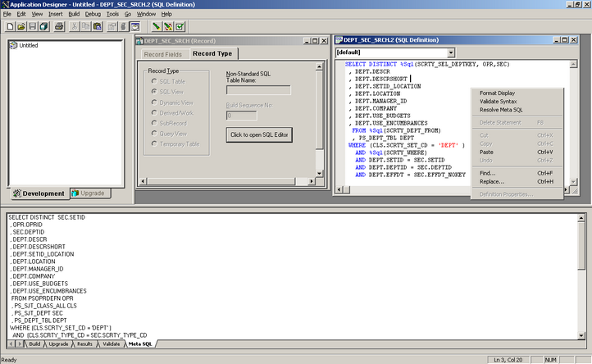Click the scissors Cut toolbar icon
Screen dimensions: 592x364
coord(75,26)
